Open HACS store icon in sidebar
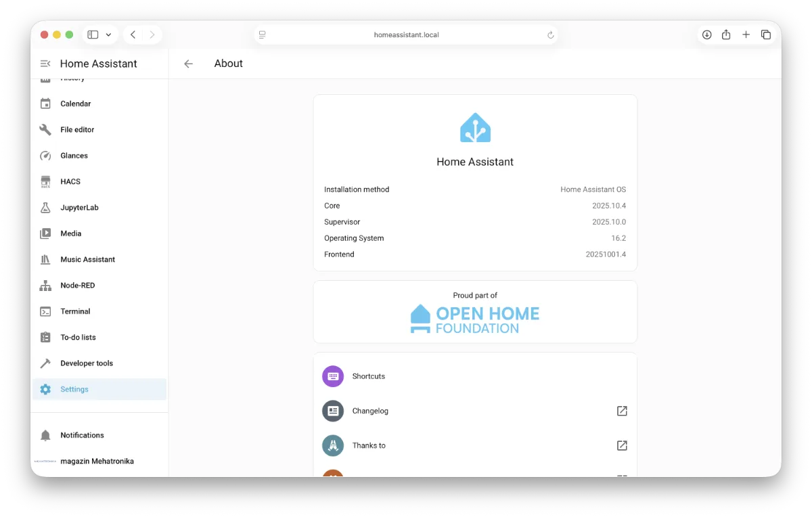Screen dimensions: 812x517 pos(45,181)
